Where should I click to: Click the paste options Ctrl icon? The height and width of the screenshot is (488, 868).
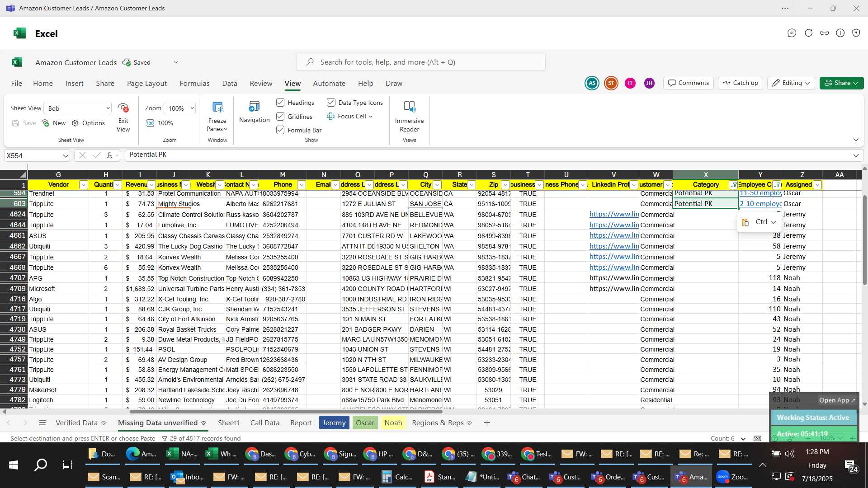click(x=745, y=222)
